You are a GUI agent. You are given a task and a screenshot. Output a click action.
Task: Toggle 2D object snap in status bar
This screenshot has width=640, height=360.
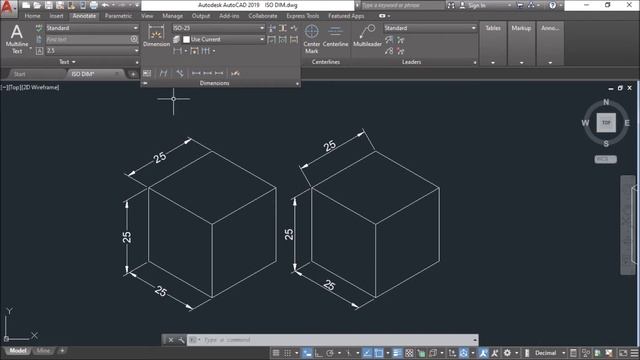pyautogui.click(x=379, y=353)
